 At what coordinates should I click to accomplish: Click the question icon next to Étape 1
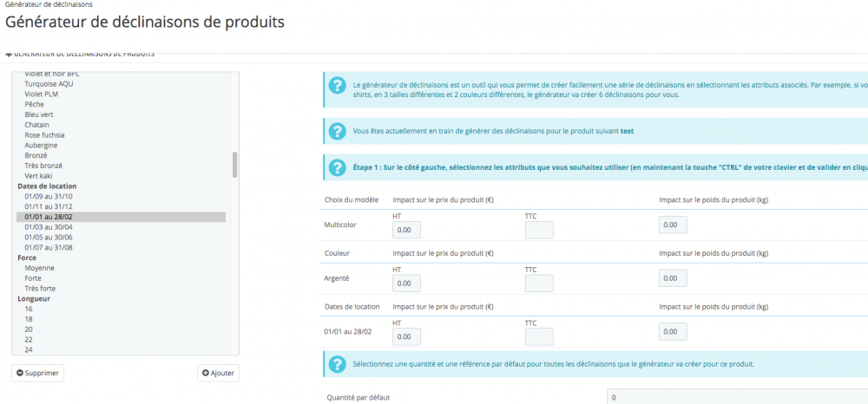pyautogui.click(x=338, y=167)
